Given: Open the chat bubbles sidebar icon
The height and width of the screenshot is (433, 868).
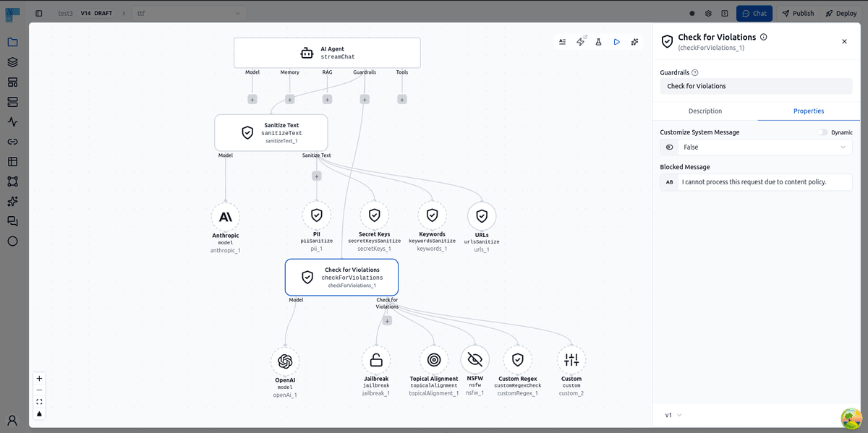Looking at the screenshot, I should coord(12,221).
